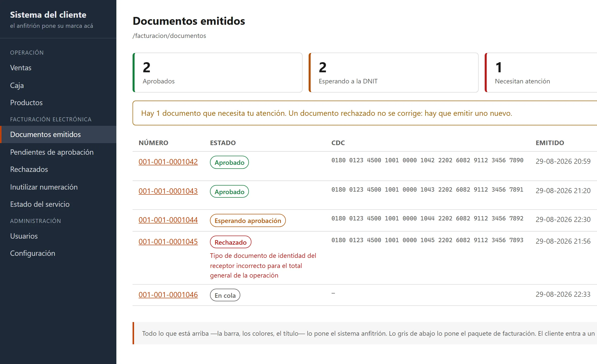Click the Esperando aprobación status badge
This screenshot has height=364, width=597.
tap(248, 220)
